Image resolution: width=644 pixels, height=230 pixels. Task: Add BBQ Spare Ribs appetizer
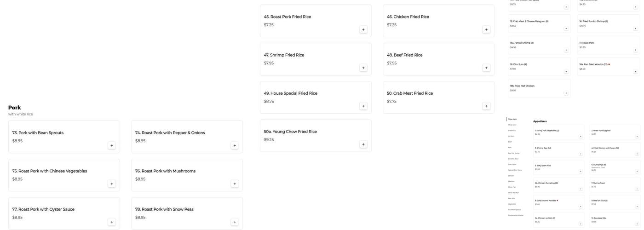point(581,172)
